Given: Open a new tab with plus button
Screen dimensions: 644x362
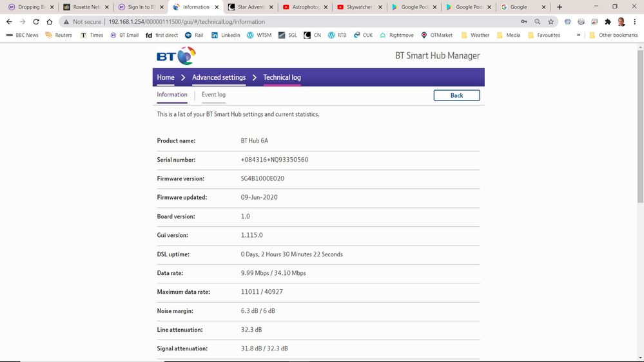Looking at the screenshot, I should pos(559,7).
